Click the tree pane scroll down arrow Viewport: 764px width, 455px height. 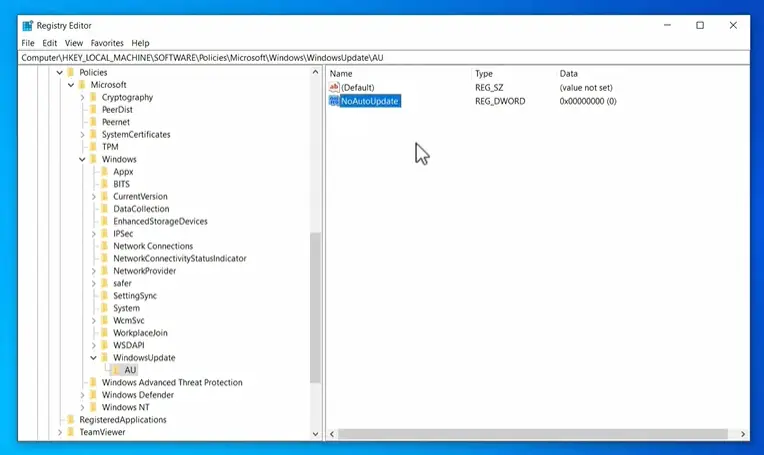[315, 434]
